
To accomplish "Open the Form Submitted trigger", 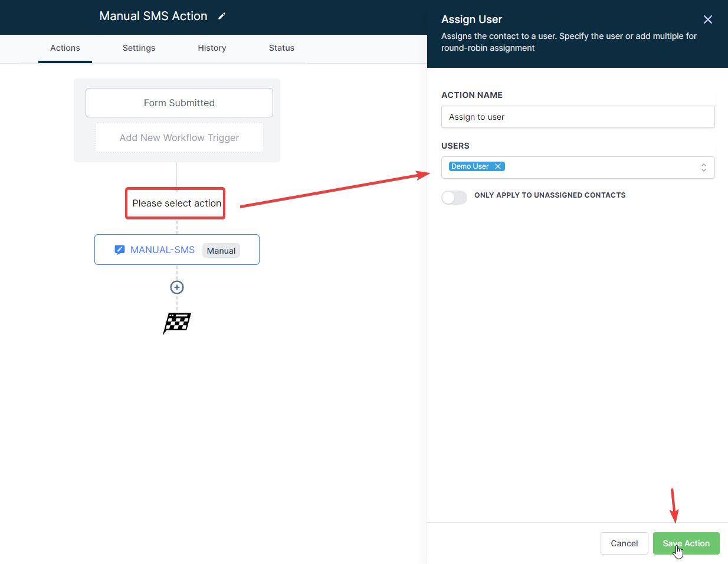I will coord(179,103).
